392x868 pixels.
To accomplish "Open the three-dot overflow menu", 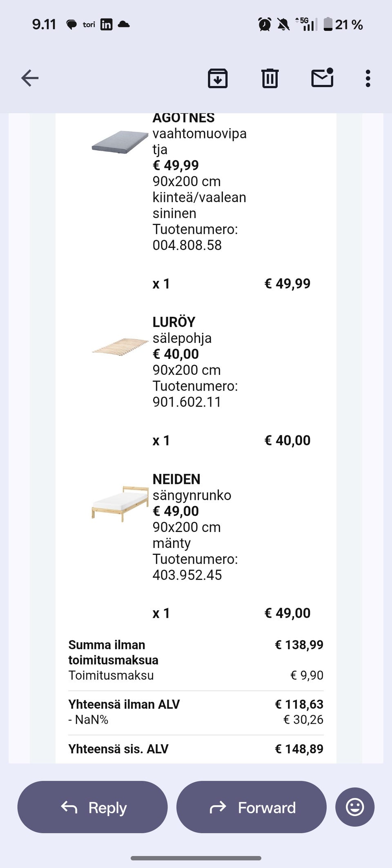I will pyautogui.click(x=368, y=78).
